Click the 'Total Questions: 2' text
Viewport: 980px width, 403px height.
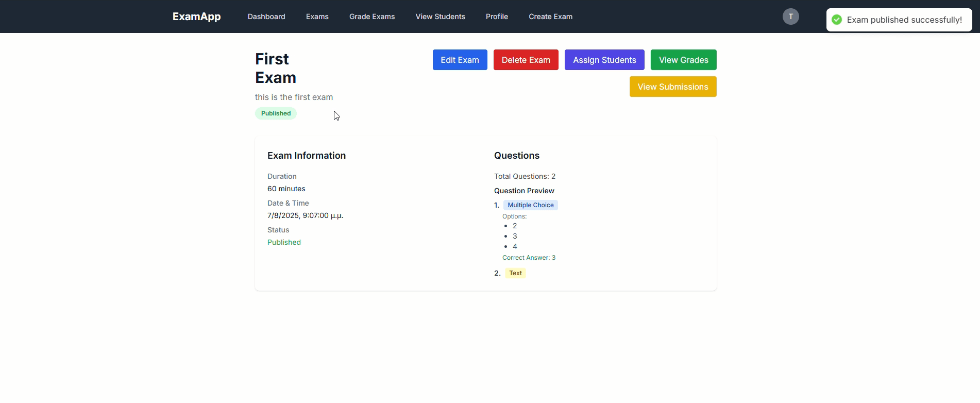[x=525, y=176]
